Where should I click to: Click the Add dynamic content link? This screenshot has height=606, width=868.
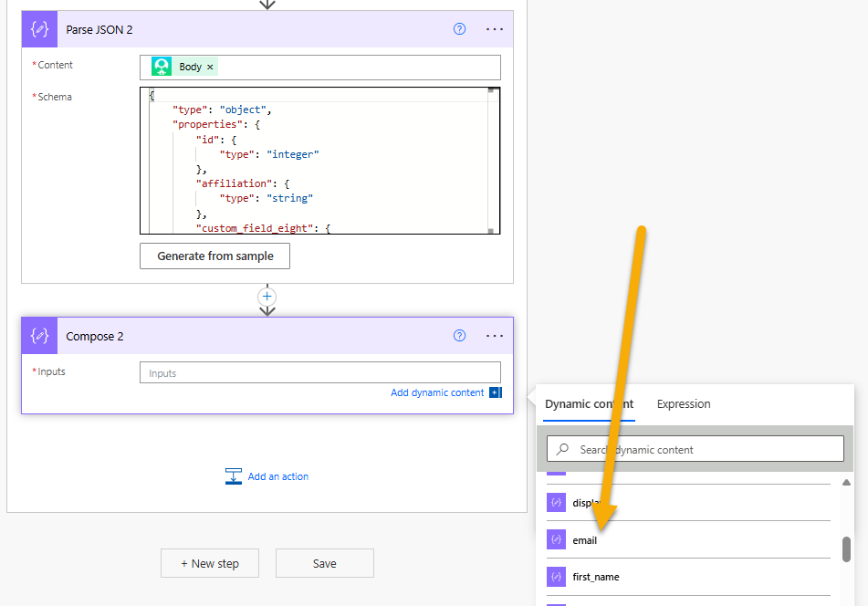point(437,392)
